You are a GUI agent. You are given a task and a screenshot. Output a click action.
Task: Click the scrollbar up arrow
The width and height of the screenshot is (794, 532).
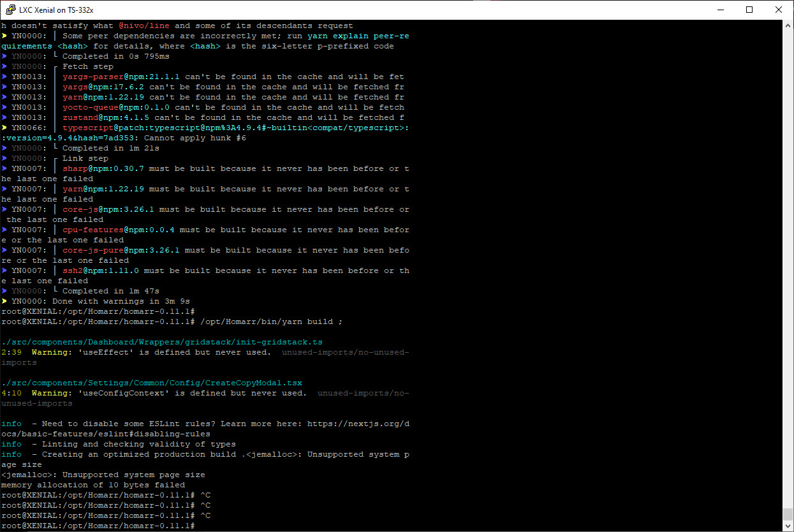click(x=788, y=25)
